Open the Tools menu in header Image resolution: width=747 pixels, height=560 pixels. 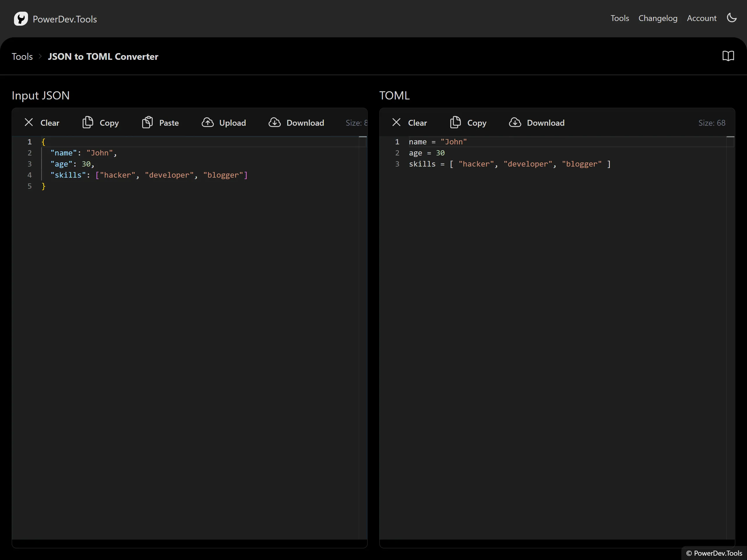tap(619, 18)
